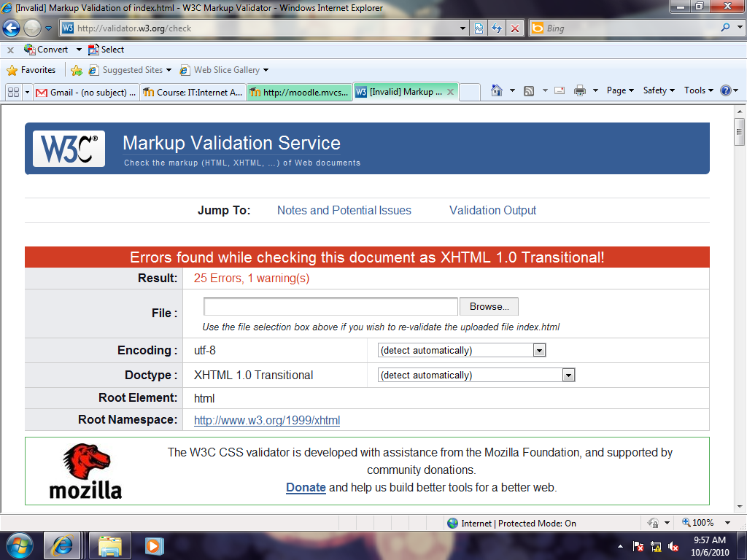
Task: Click the W3C logo in the banner
Action: tap(69, 149)
